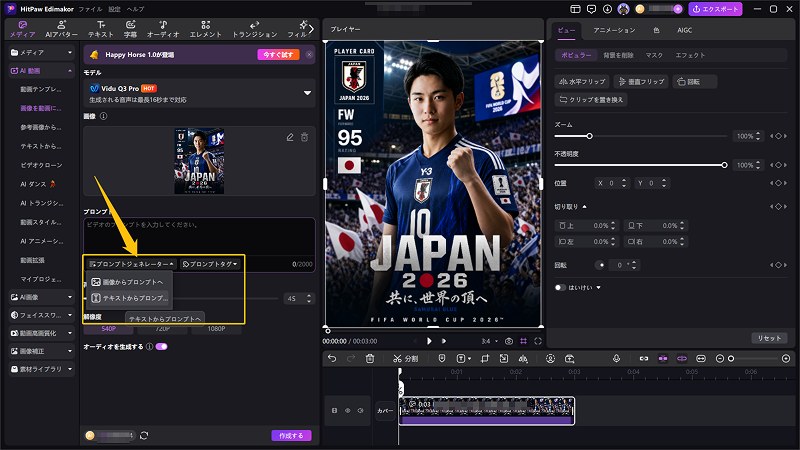800x450 pixels.
Task: Switch to the アニメーション tab
Action: [x=614, y=30]
